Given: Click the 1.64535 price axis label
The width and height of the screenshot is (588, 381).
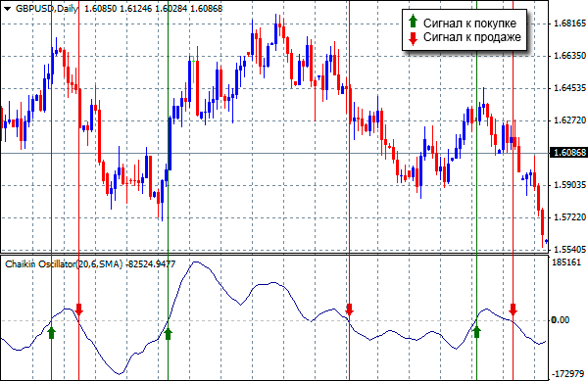Looking at the screenshot, I should [x=569, y=88].
